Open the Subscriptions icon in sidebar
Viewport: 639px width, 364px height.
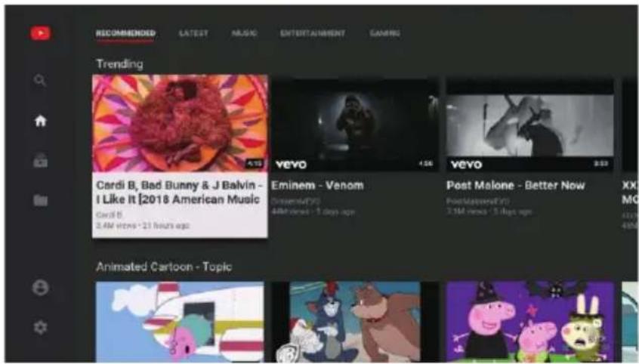pos(40,161)
